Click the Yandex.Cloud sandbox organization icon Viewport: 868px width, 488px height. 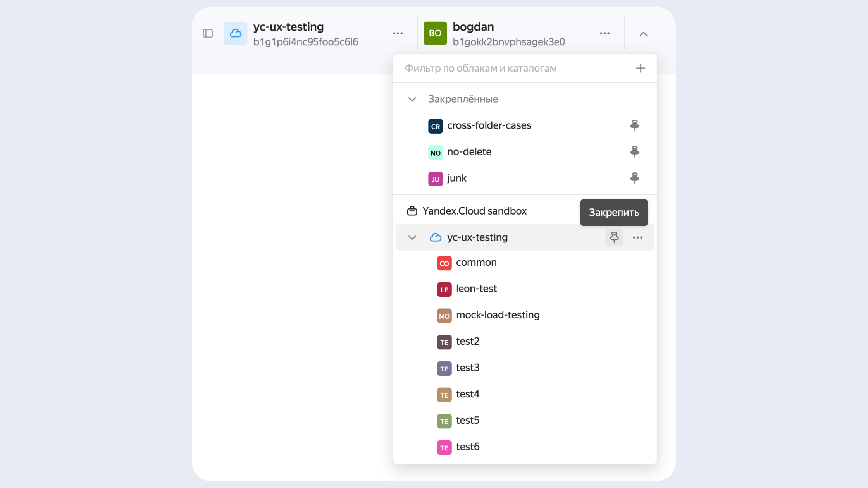tap(412, 211)
